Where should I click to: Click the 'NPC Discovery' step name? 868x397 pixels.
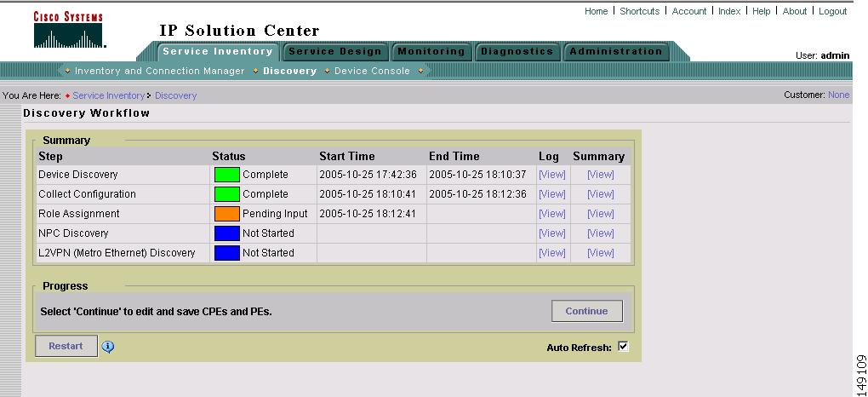[x=73, y=233]
